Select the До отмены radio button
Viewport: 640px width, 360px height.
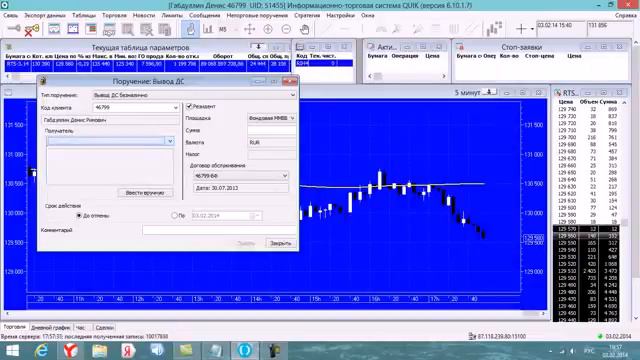pos(79,215)
